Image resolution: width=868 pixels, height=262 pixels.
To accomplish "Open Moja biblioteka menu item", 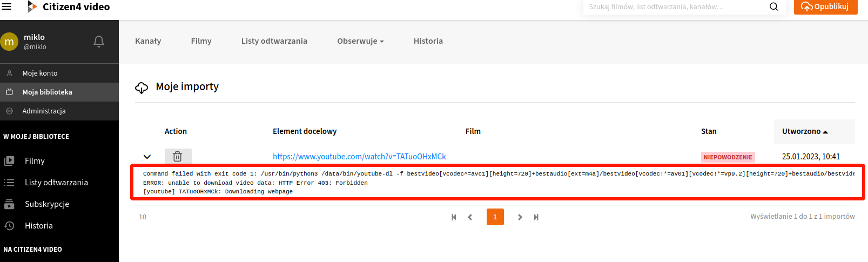I will (47, 92).
